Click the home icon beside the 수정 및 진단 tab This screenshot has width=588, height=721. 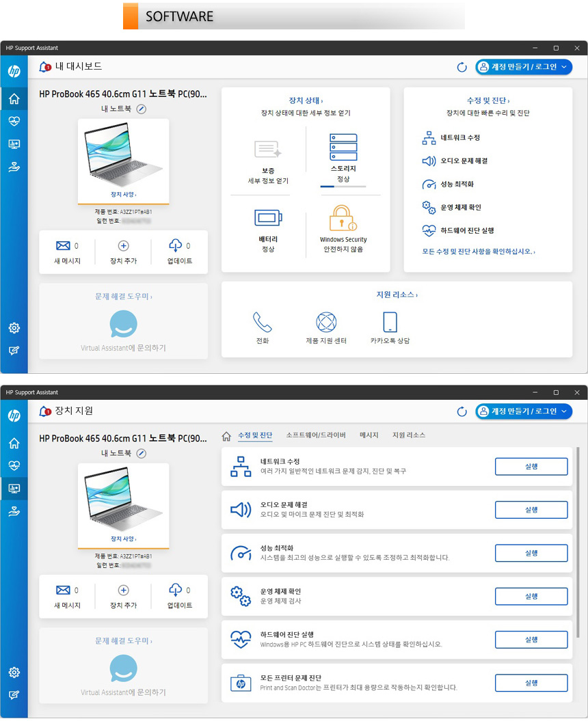226,436
